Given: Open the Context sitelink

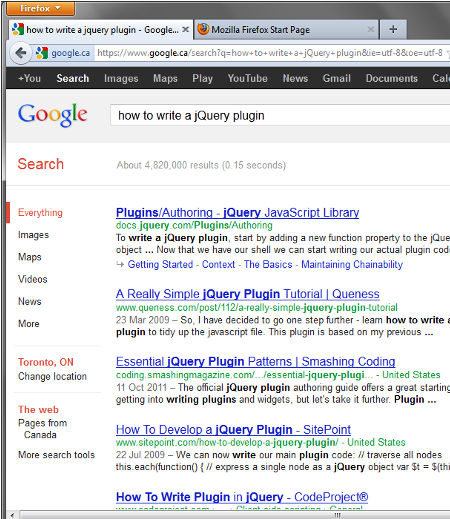Looking at the screenshot, I should pos(218,264).
